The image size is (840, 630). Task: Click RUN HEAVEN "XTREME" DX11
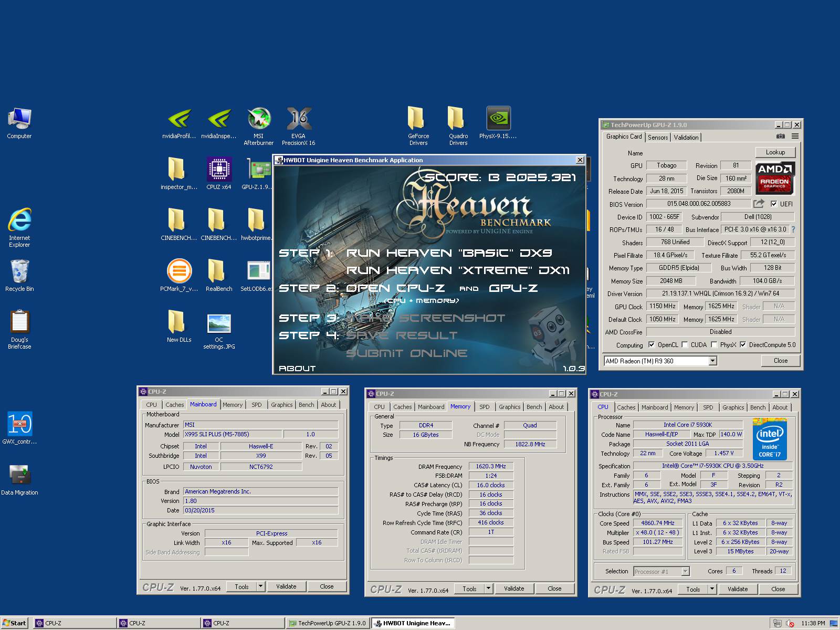pyautogui.click(x=458, y=270)
